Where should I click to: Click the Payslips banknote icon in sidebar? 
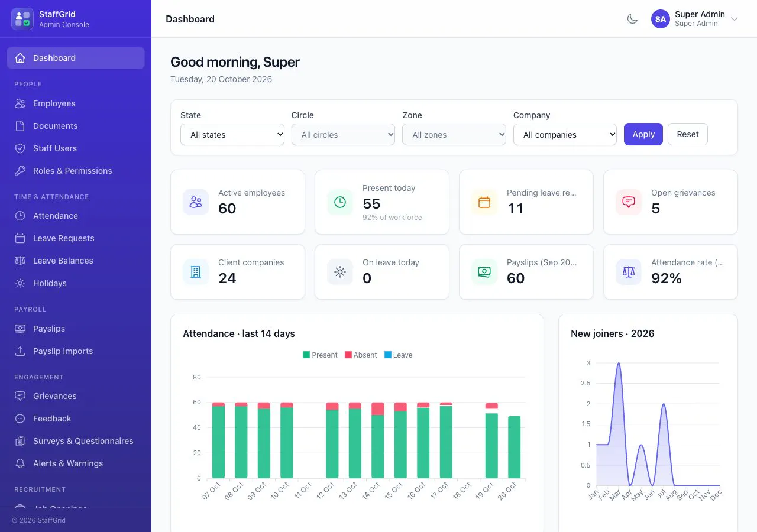click(20, 329)
